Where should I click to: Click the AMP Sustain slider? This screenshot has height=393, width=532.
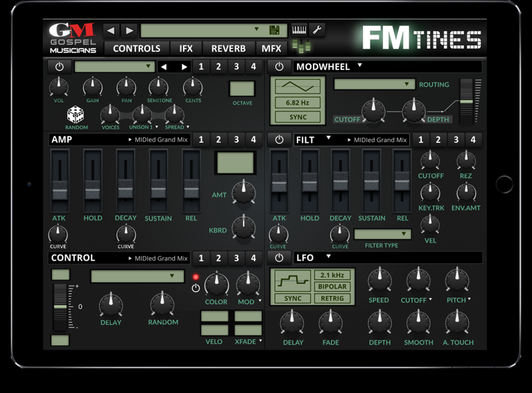pyautogui.click(x=158, y=182)
